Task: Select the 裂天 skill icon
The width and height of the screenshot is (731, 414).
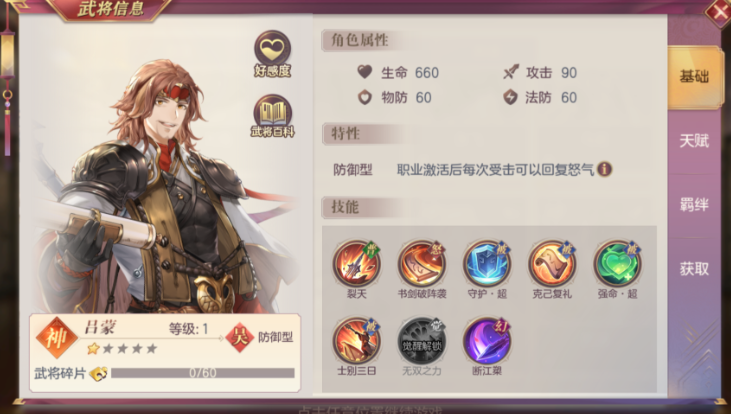Action: [x=357, y=263]
